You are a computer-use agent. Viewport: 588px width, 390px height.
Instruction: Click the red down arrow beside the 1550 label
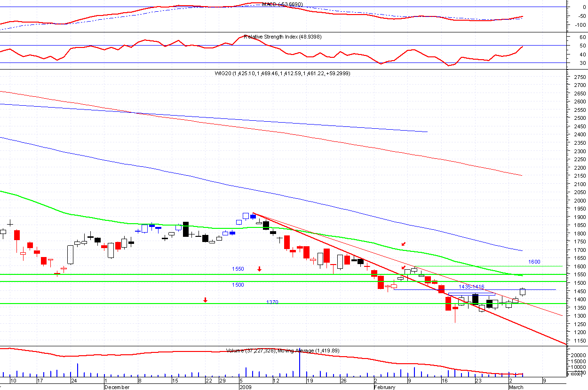(x=259, y=269)
